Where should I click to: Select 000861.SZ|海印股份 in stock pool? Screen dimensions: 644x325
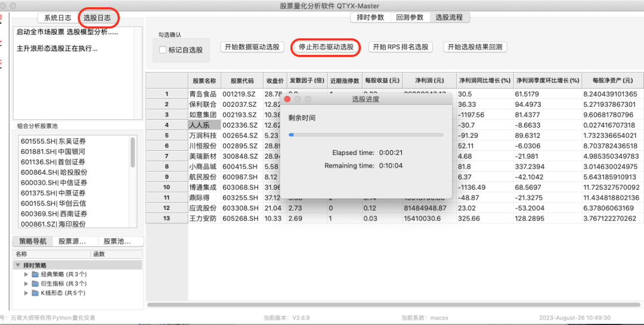[x=54, y=224]
